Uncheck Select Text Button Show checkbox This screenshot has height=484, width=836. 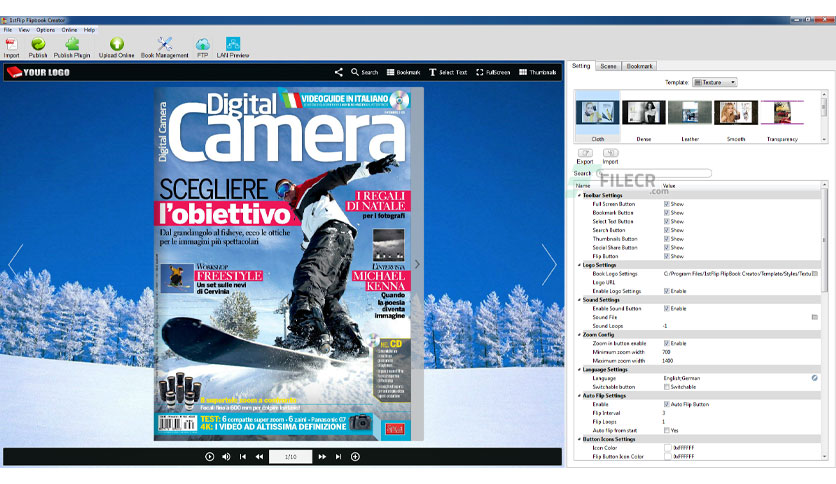pyautogui.click(x=666, y=221)
